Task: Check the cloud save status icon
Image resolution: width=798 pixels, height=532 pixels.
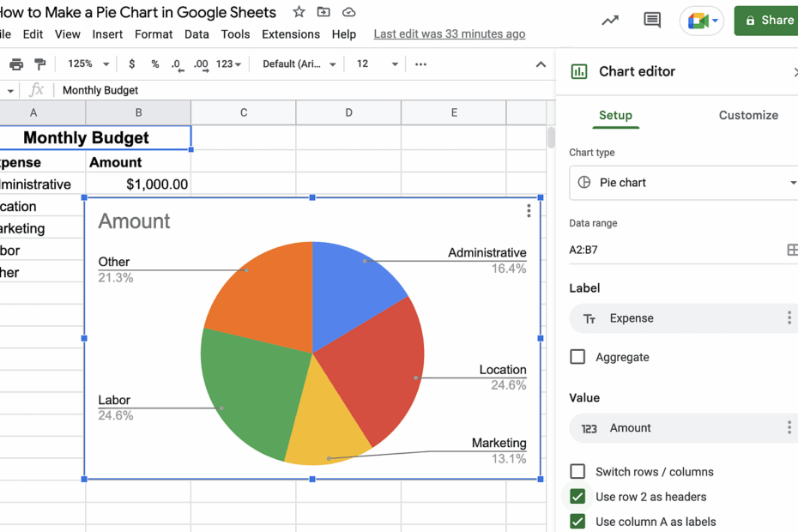Action: coord(348,12)
